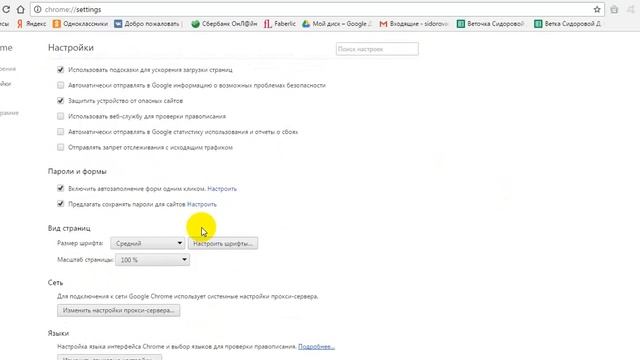Screen dimensions: 640x360
Task: Click the 'Сеть' section heading
Action: (x=55, y=282)
